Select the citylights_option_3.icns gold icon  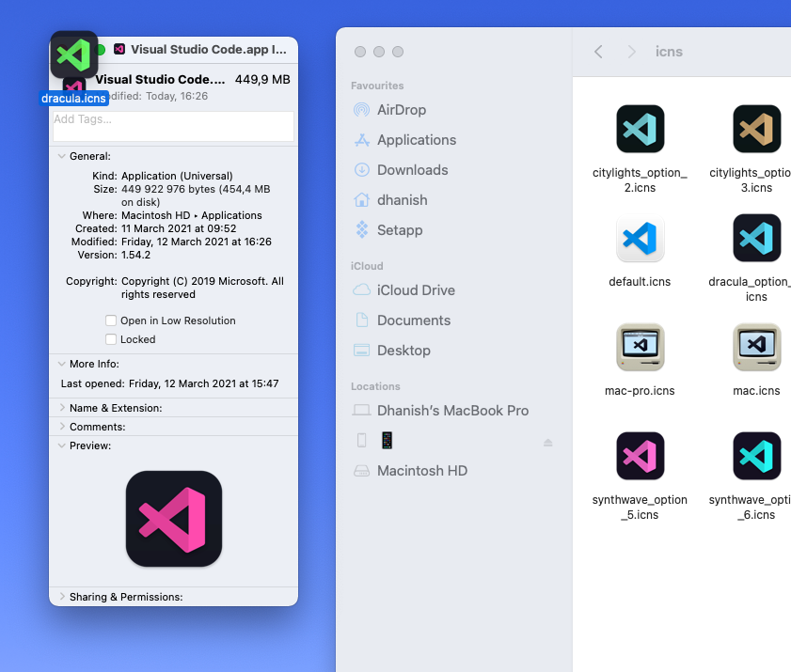pos(757,129)
